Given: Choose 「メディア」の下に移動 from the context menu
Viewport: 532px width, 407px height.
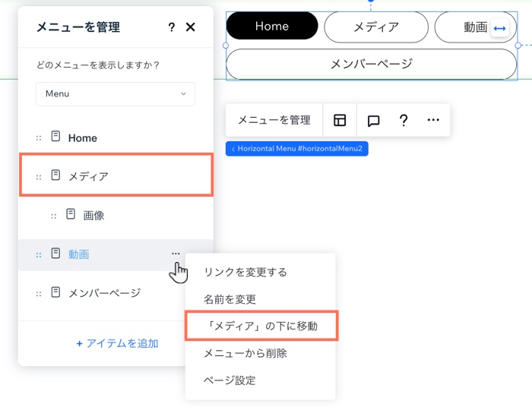Looking at the screenshot, I should pyautogui.click(x=261, y=326).
